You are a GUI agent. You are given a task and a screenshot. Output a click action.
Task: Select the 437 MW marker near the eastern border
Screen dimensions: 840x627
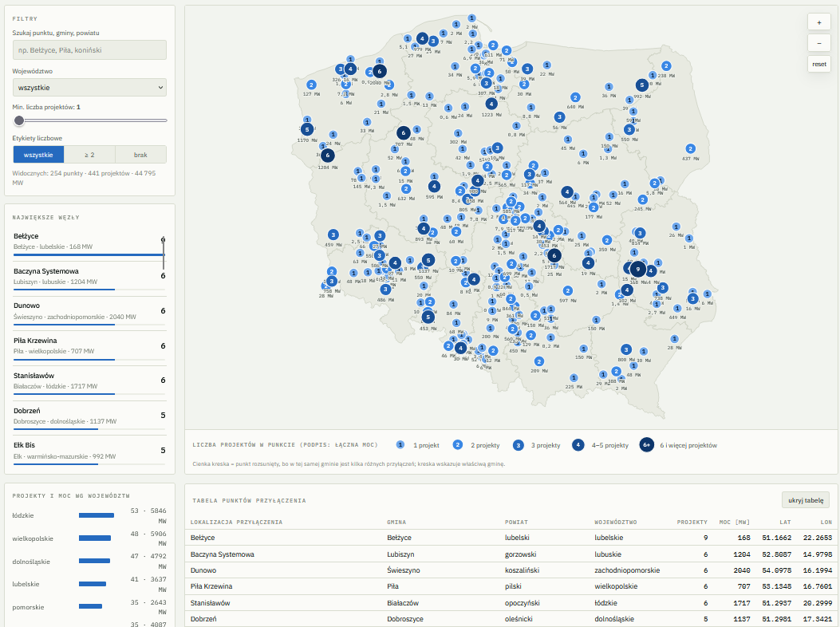click(x=690, y=149)
